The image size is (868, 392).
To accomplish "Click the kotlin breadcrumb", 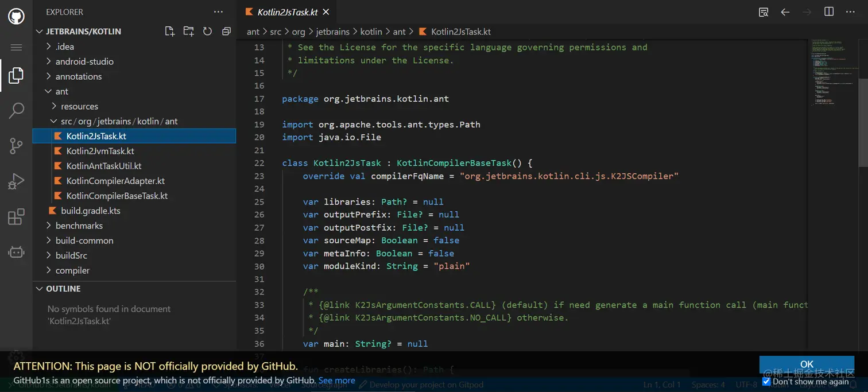I will [371, 32].
